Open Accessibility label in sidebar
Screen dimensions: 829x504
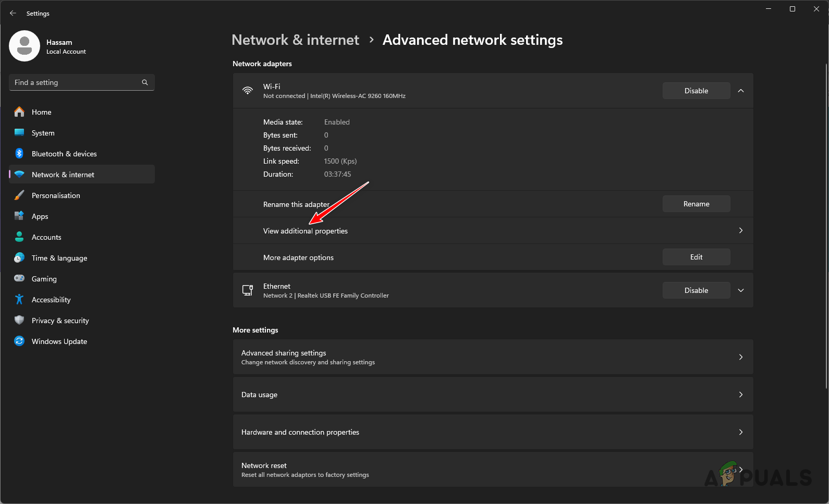51,300
